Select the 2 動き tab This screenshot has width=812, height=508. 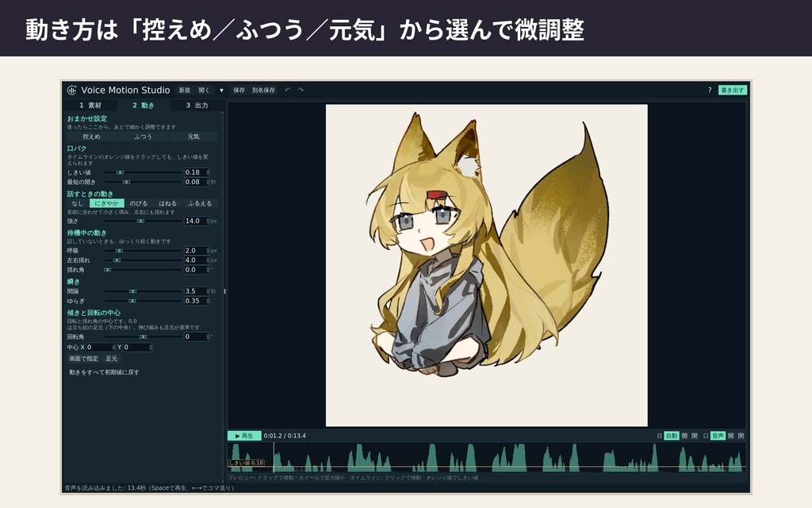[144, 106]
